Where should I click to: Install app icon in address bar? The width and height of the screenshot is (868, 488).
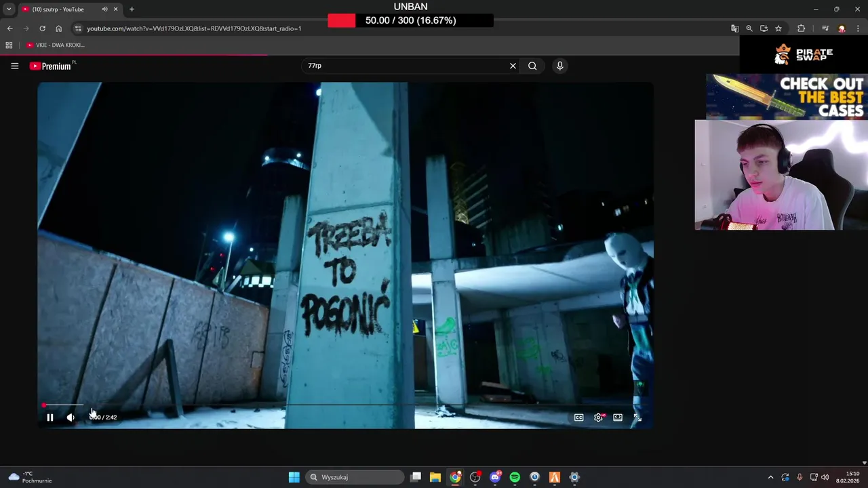764,28
